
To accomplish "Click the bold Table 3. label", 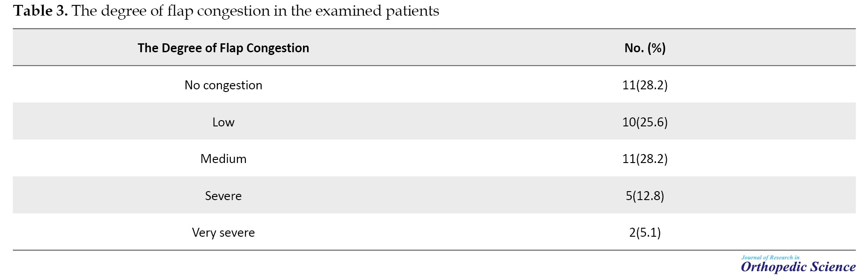I will pyautogui.click(x=41, y=10).
